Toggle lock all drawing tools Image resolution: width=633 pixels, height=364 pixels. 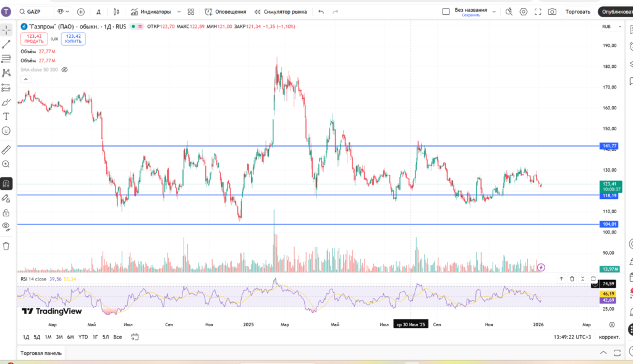6,213
